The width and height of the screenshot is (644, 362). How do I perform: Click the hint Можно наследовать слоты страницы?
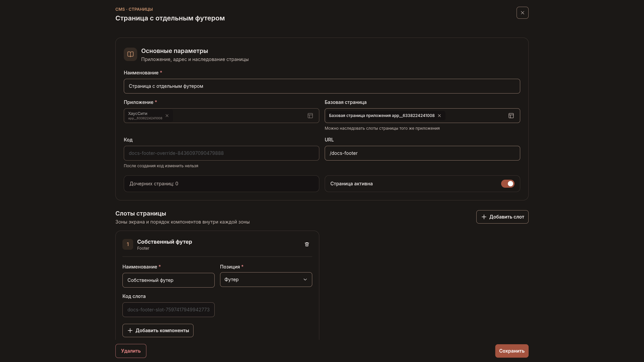382,128
